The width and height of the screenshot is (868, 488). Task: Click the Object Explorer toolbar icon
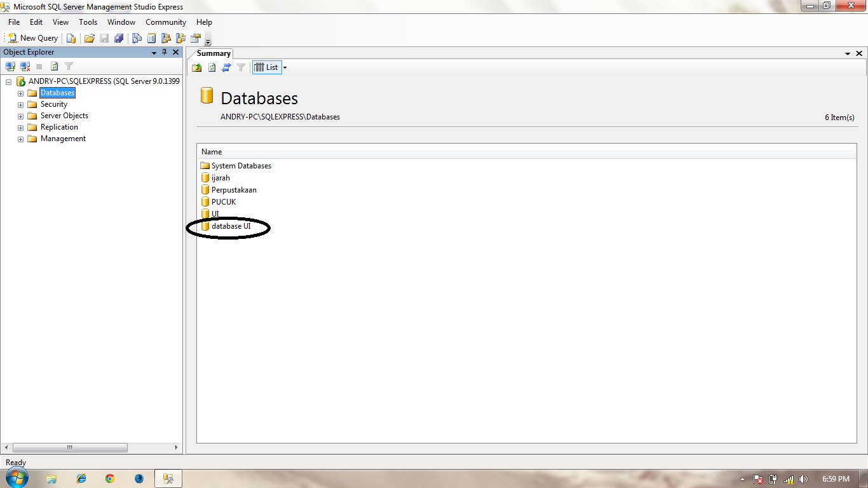tap(166, 38)
